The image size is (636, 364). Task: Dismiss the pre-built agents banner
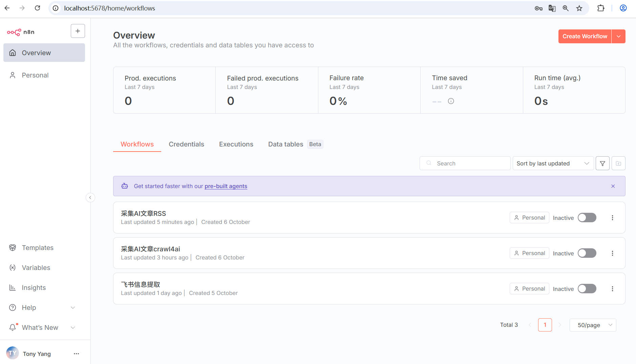pos(613,186)
